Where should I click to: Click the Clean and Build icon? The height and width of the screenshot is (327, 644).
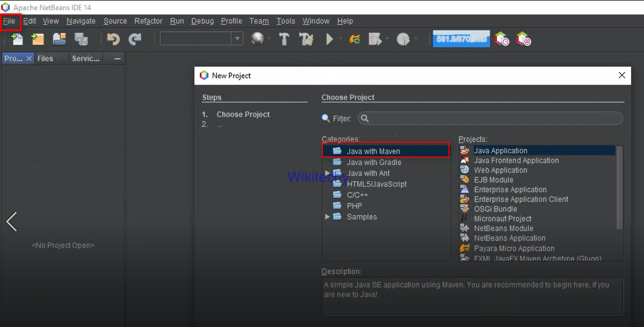click(x=306, y=39)
